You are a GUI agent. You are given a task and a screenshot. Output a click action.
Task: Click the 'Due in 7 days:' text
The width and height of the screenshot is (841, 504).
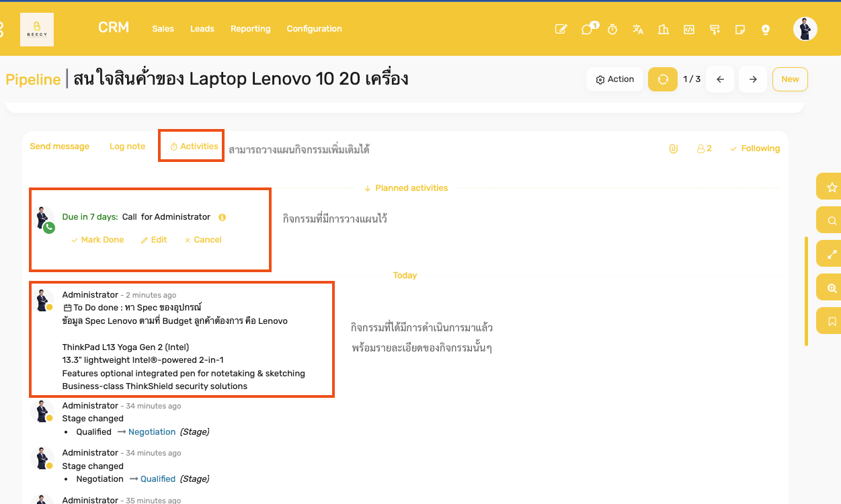pos(90,217)
